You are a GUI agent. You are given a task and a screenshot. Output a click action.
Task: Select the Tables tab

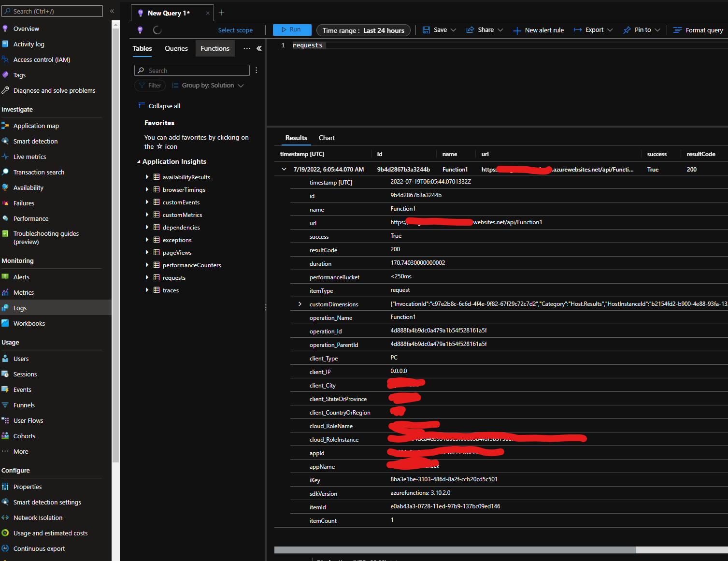tap(143, 48)
